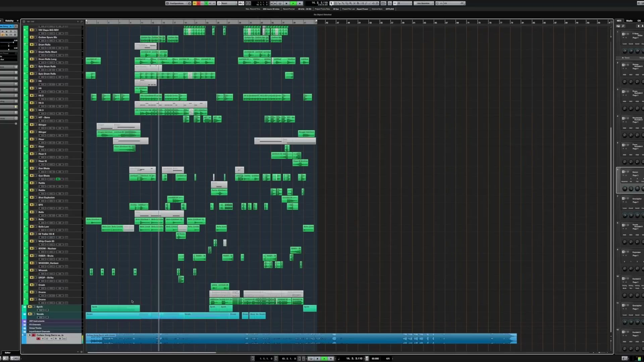This screenshot has width=644, height=362.
Task: Click the Iterative Quantize Q icon
Action: (437, 3)
